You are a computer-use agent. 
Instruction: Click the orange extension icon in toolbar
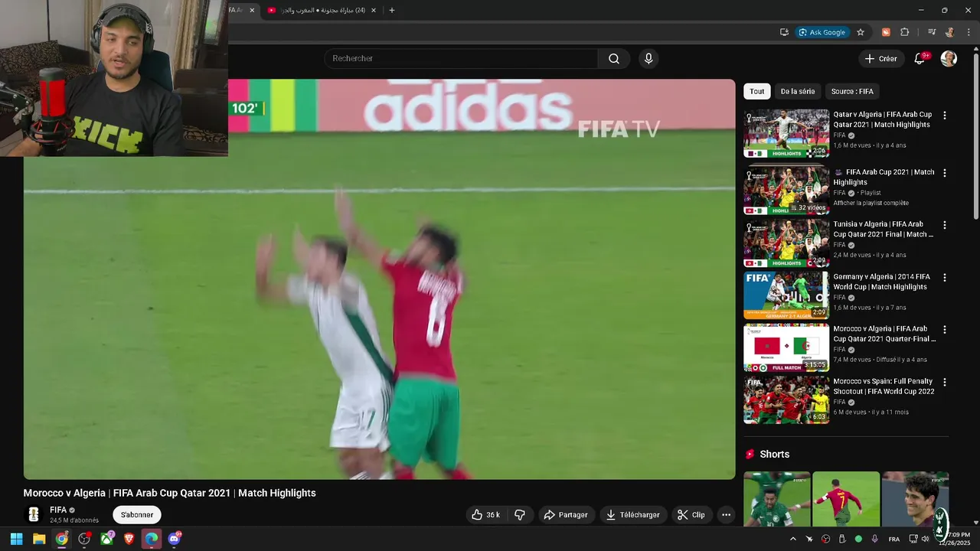click(886, 32)
